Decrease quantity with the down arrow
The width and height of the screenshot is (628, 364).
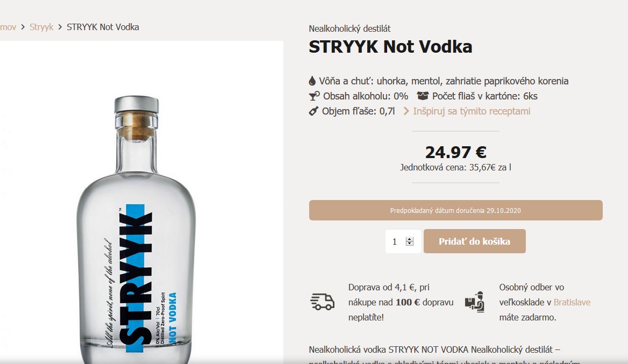tap(410, 244)
